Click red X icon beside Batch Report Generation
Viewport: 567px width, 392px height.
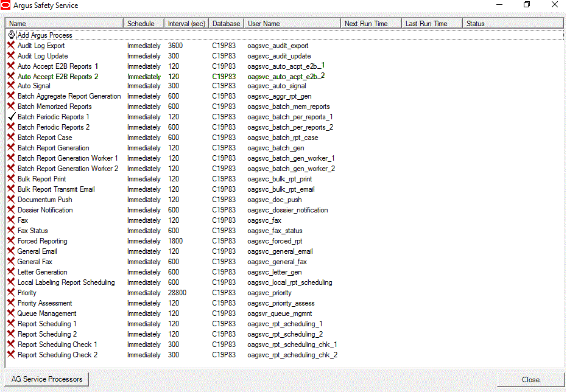click(11, 148)
